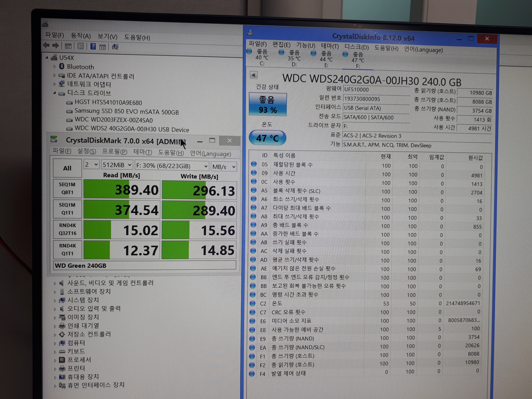The image size is (532, 399).
Task: Select the 휴먼 인터페이스 장치 icon
Action: (62, 385)
